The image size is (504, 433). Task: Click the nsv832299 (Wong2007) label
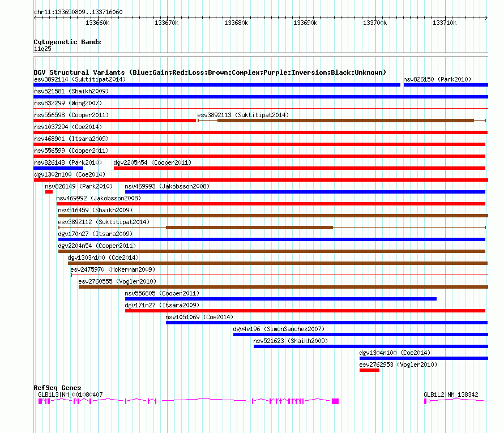click(x=68, y=103)
